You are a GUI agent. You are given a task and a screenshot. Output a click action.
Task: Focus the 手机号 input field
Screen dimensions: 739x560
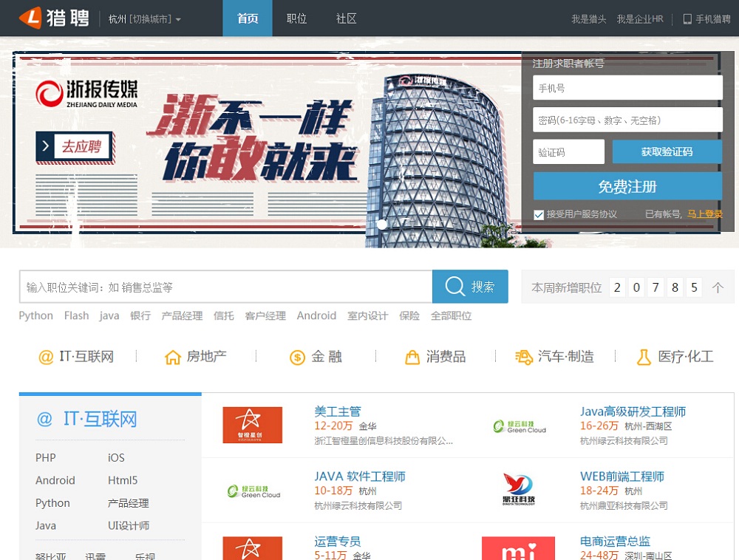(x=627, y=88)
